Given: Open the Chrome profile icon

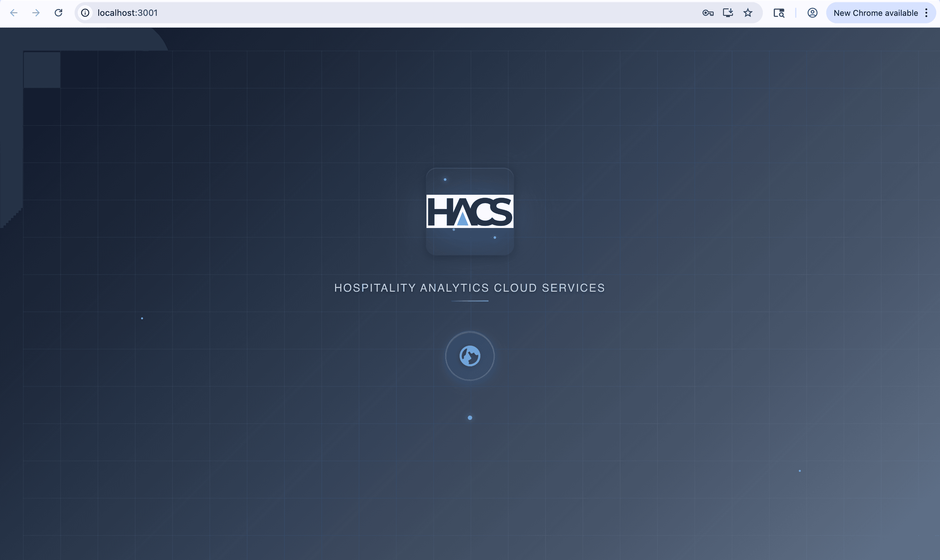Looking at the screenshot, I should point(812,13).
